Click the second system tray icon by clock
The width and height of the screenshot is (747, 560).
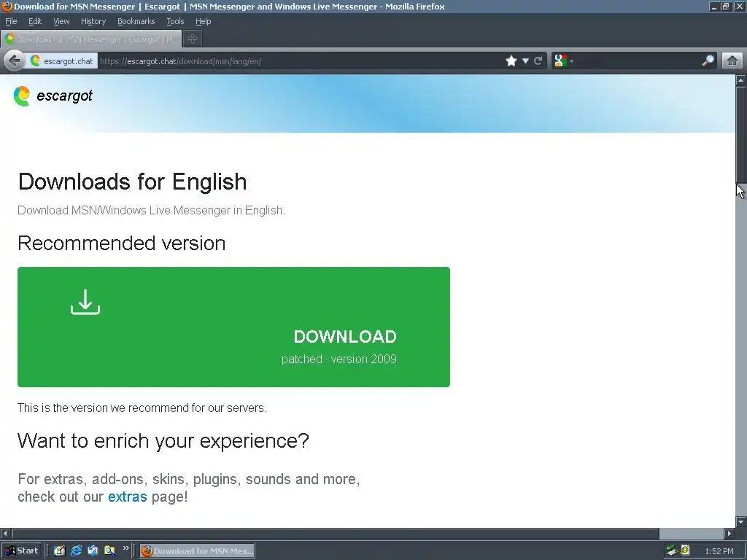(x=684, y=551)
